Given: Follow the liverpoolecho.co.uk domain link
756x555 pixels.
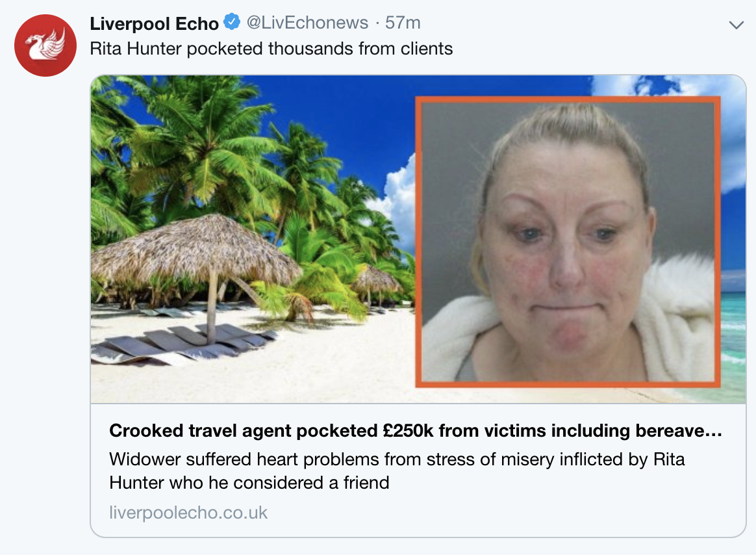Looking at the screenshot, I should [188, 513].
